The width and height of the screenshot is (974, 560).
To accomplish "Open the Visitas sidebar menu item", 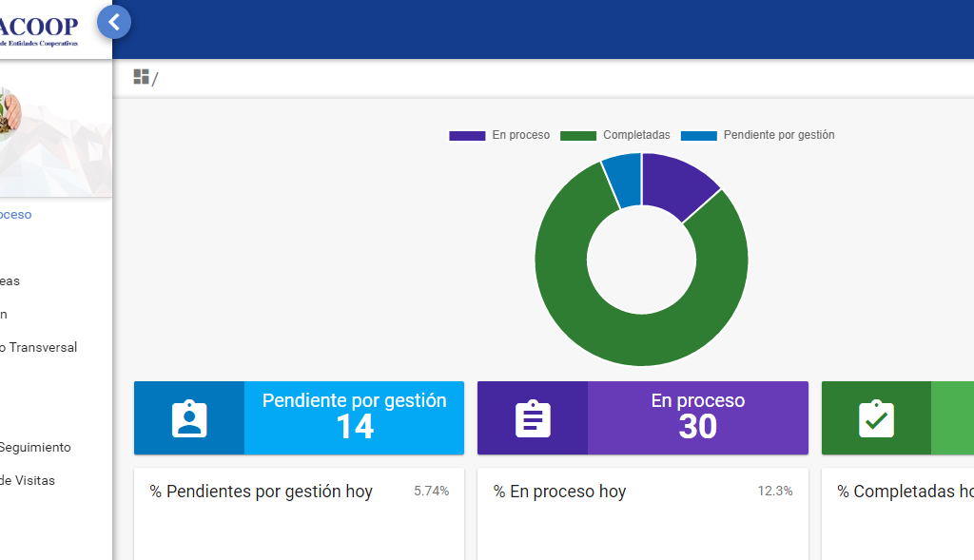I will tap(28, 480).
